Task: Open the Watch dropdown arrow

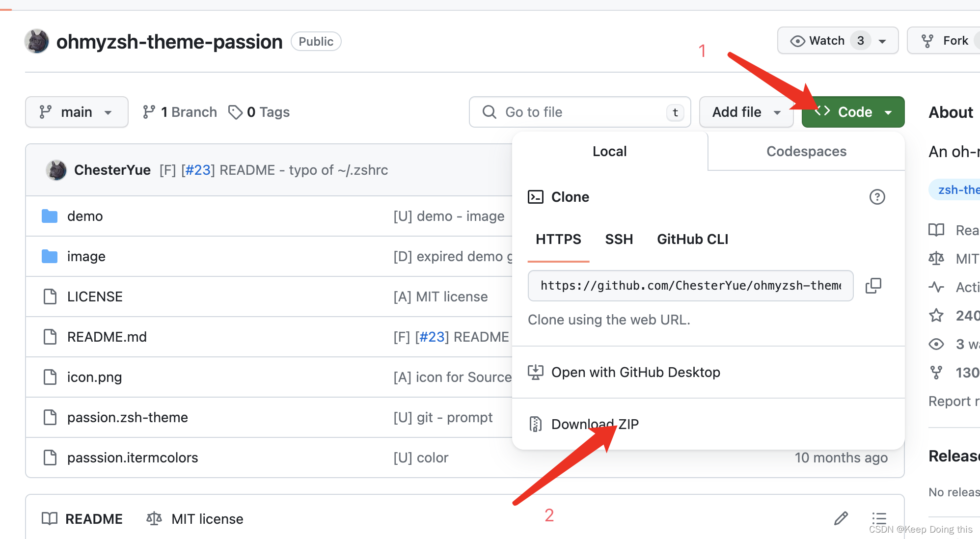Action: [882, 41]
